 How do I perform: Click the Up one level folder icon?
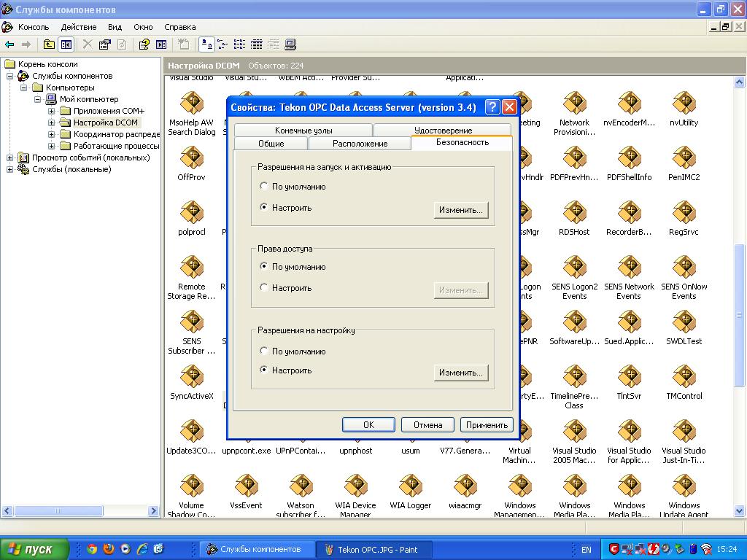tap(49, 44)
